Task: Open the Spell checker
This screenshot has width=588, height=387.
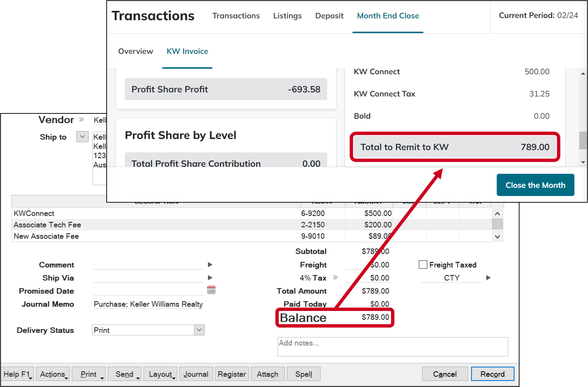Action: pyautogui.click(x=303, y=374)
